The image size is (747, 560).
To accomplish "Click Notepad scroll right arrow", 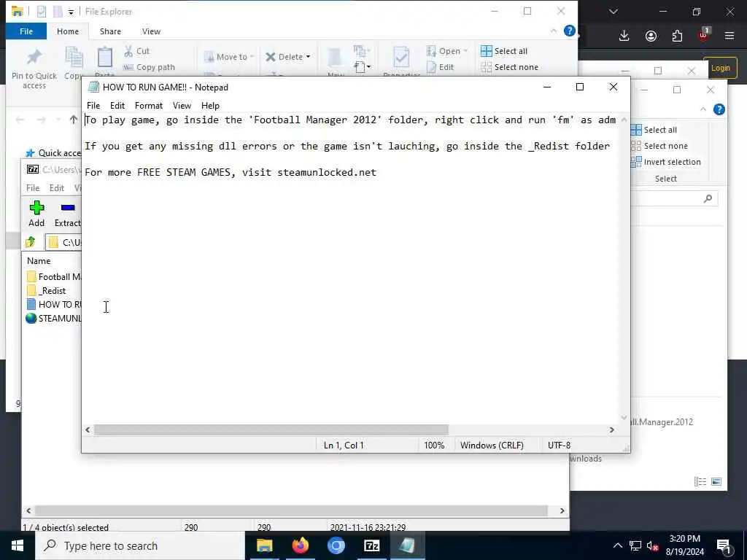I will point(612,430).
